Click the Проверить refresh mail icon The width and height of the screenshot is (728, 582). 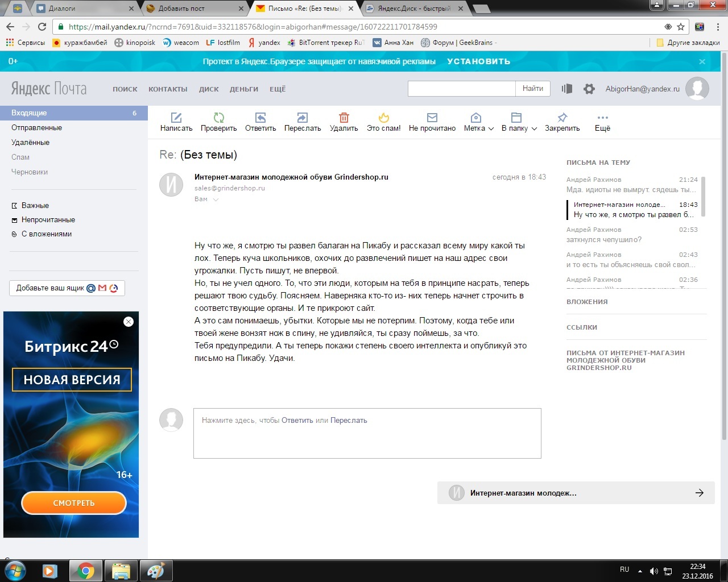218,118
